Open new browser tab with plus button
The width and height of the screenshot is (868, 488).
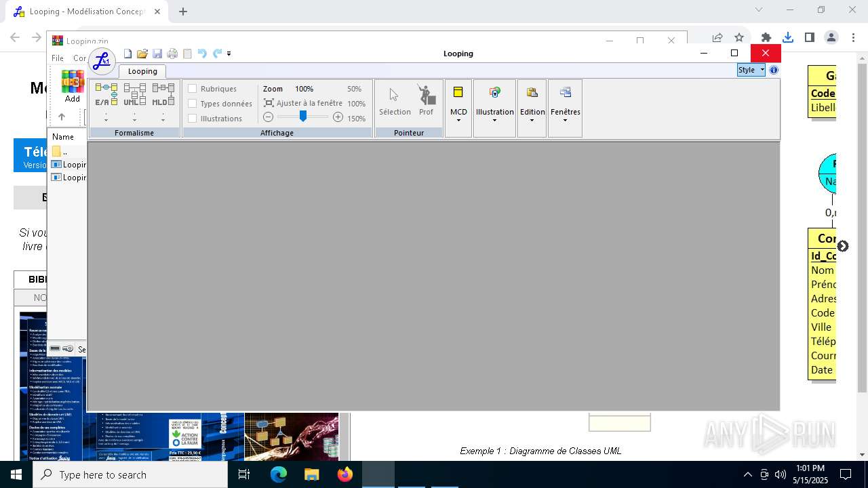point(183,11)
